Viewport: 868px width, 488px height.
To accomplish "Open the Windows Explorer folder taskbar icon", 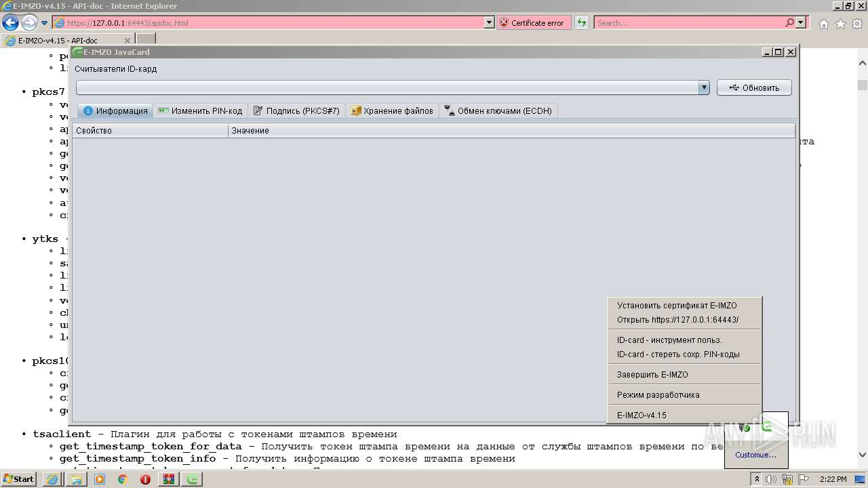I will point(77,479).
